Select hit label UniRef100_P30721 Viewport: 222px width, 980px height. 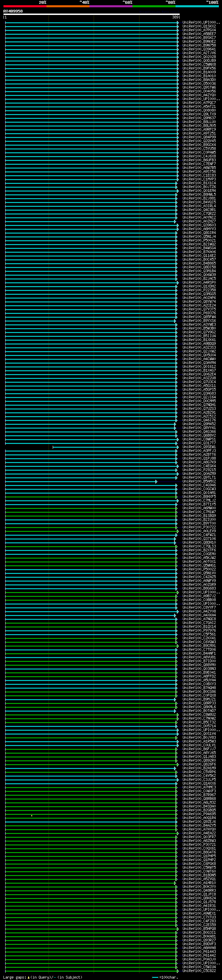click(199, 844)
